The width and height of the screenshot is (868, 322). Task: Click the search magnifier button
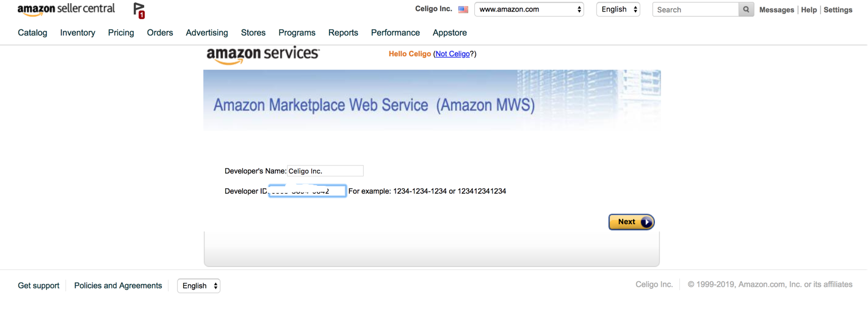tap(746, 10)
